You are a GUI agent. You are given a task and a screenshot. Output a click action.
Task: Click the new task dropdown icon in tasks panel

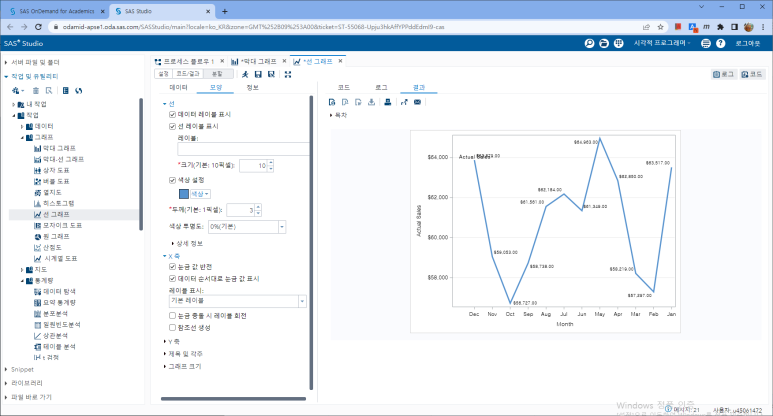click(x=18, y=90)
